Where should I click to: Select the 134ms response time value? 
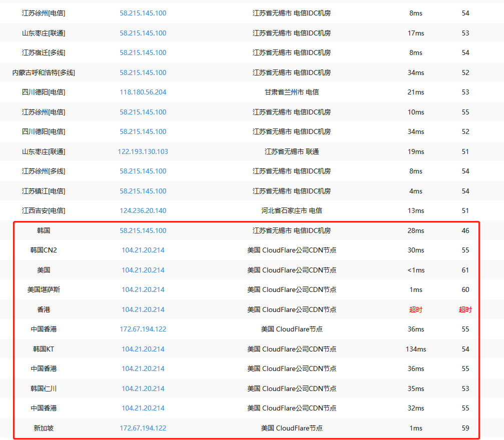(x=415, y=349)
